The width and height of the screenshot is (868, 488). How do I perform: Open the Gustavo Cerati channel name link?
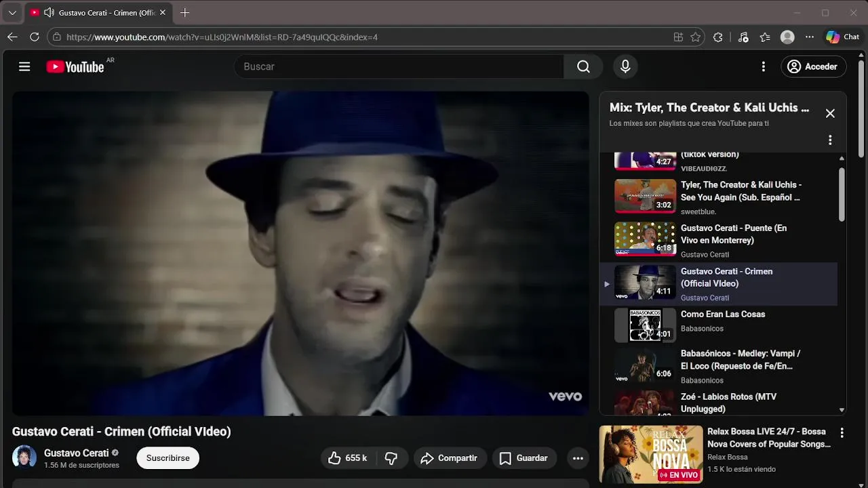(x=76, y=453)
